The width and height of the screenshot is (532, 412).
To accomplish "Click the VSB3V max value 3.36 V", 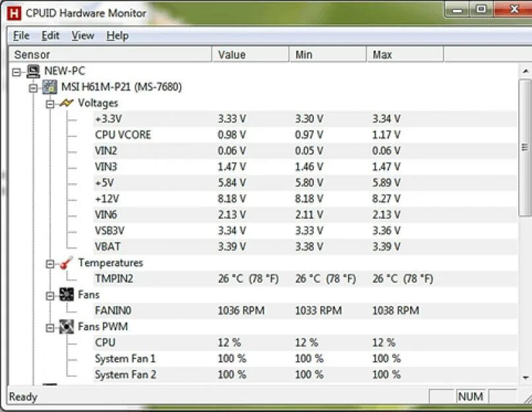I will point(386,231).
